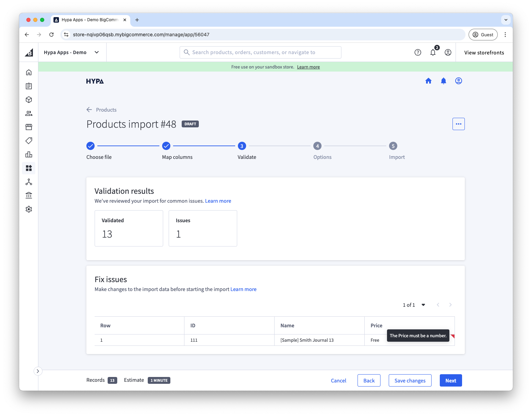Open the Hypa user account icon
This screenshot has width=532, height=416.
click(x=458, y=81)
